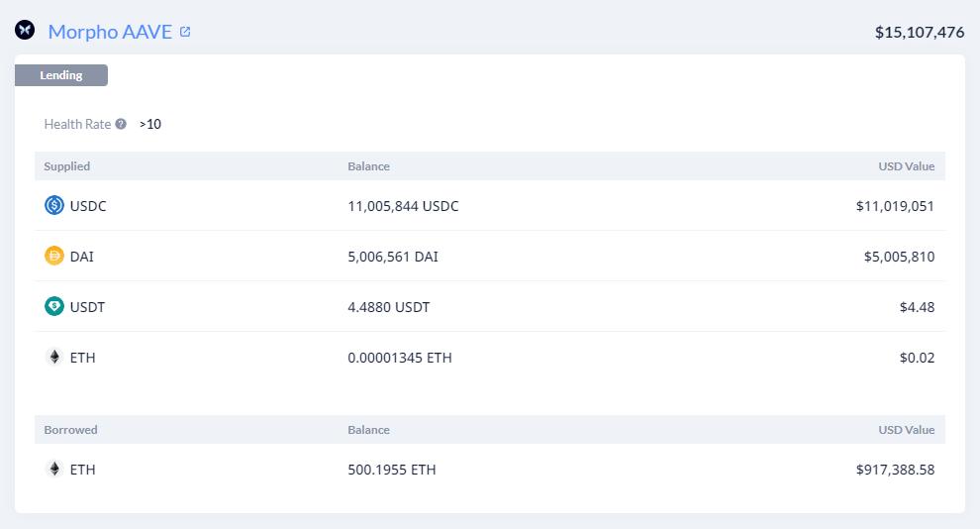Click the supplied Balance column header
The image size is (980, 529).
point(368,166)
